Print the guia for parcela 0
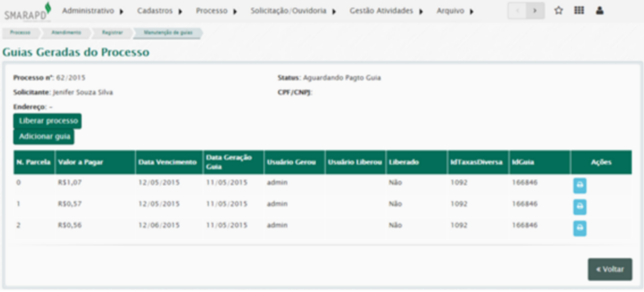 click(x=579, y=186)
